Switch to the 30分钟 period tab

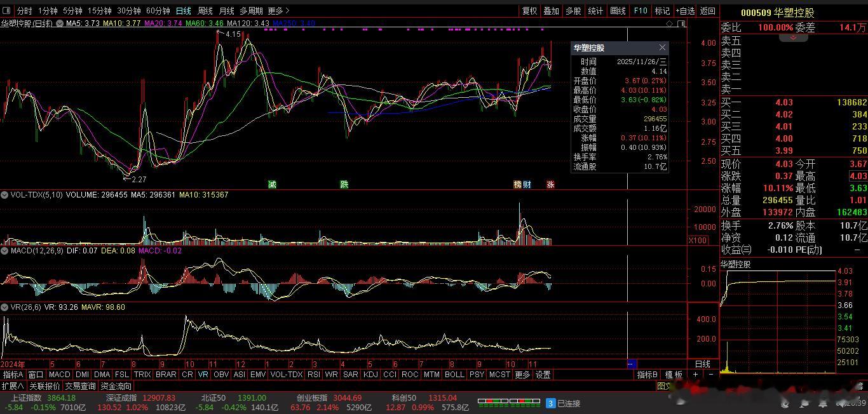[x=129, y=11]
